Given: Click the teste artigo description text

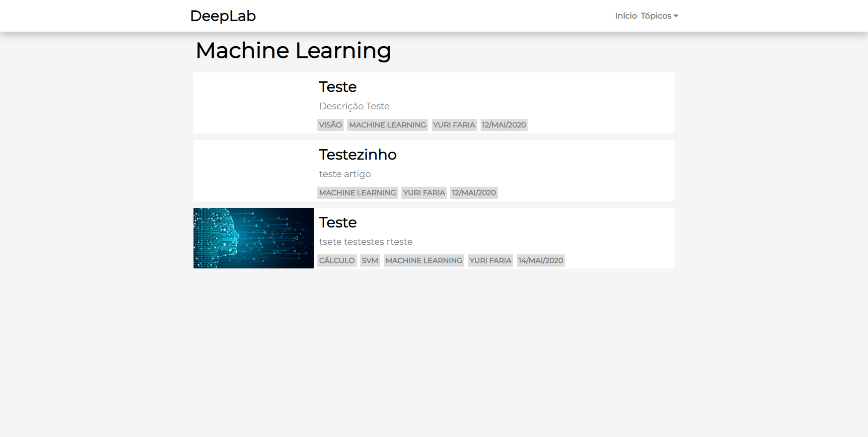Looking at the screenshot, I should (344, 174).
